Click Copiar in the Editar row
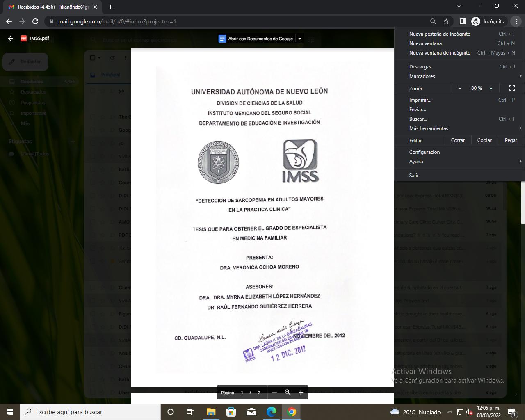 pyautogui.click(x=484, y=140)
